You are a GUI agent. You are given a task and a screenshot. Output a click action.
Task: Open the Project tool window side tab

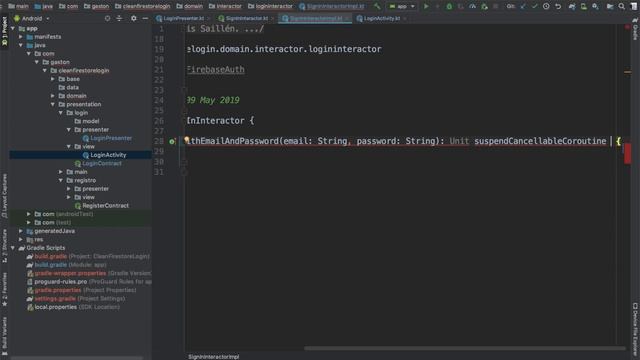pos(4,32)
